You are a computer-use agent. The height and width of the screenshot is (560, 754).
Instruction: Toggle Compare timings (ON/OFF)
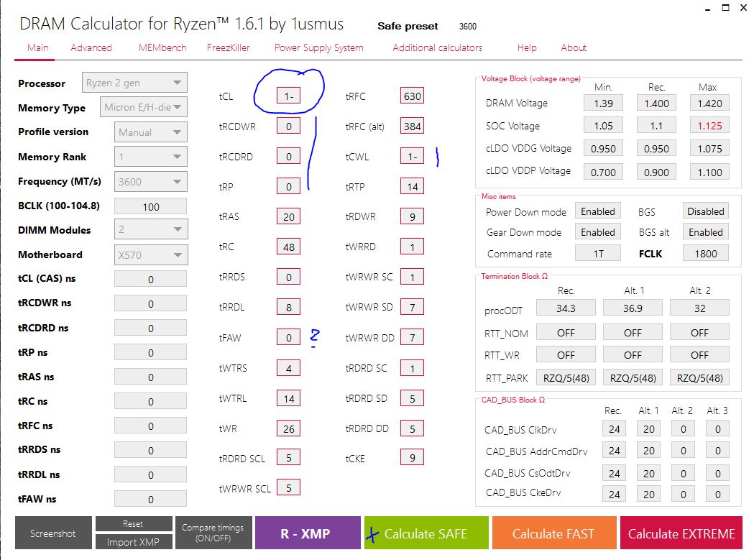click(x=213, y=533)
